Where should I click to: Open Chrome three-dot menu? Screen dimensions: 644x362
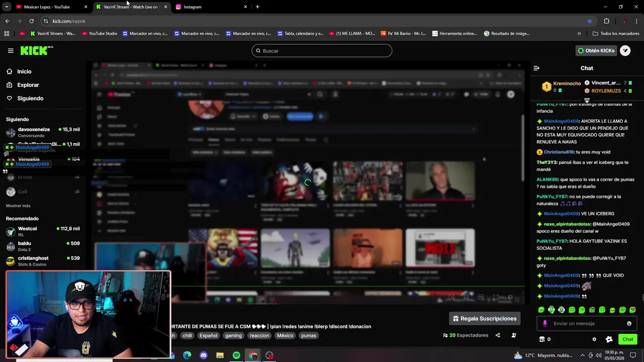(x=637, y=21)
